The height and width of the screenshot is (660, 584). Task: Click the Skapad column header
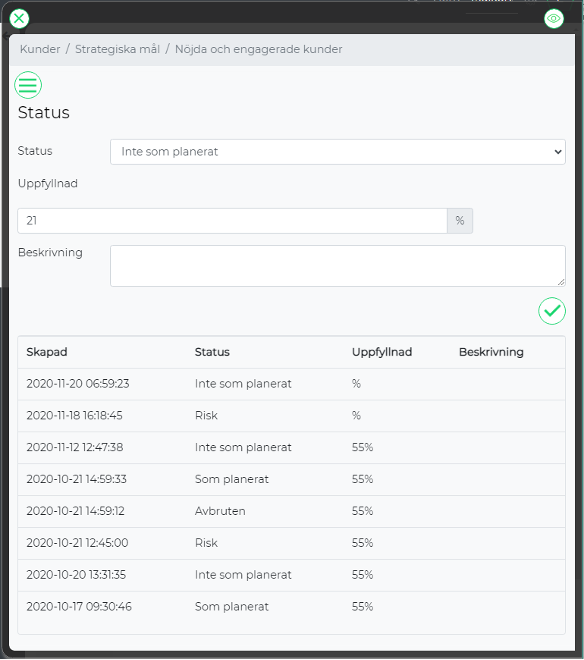pos(47,352)
